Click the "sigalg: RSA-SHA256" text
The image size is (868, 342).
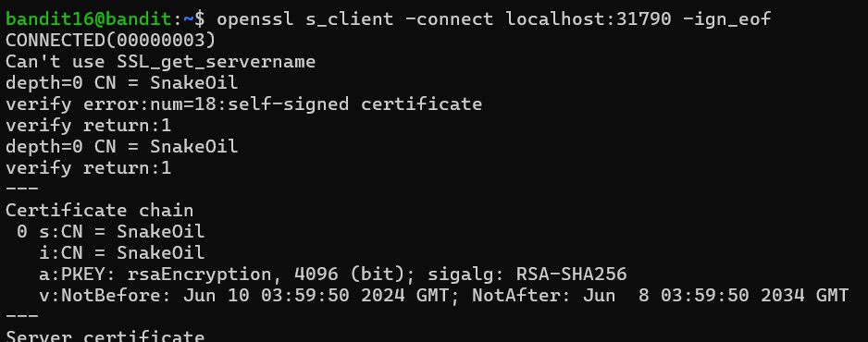(527, 274)
